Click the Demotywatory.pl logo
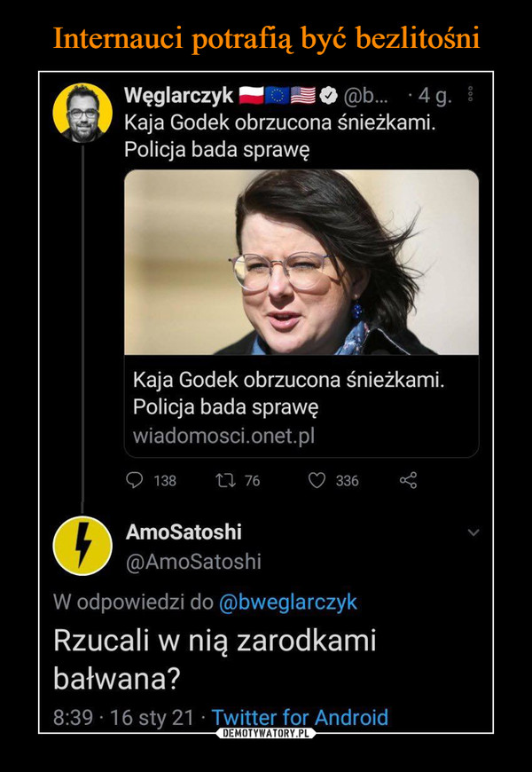The height and width of the screenshot is (772, 532). [x=266, y=733]
